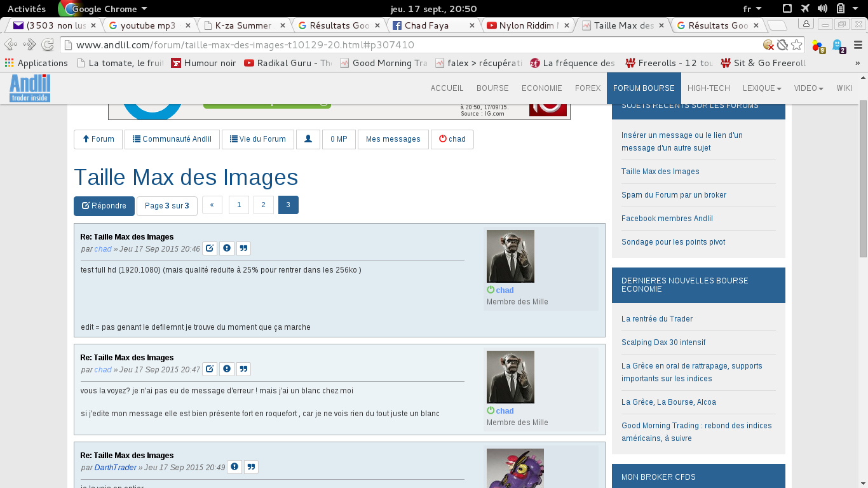Expand the LEXIQUE dropdown menu

point(762,88)
